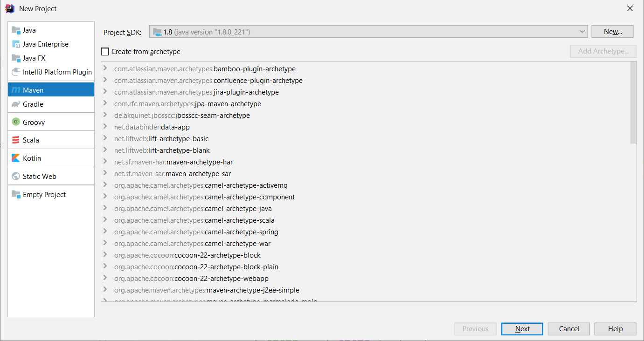
Task: Click the Java FX folder icon
Action: (16, 58)
